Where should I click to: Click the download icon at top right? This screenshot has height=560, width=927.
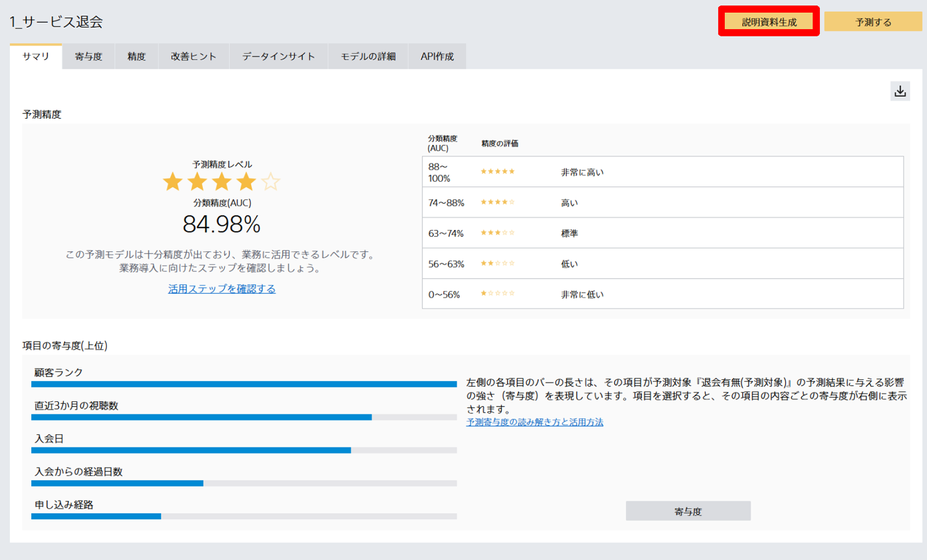tap(900, 91)
